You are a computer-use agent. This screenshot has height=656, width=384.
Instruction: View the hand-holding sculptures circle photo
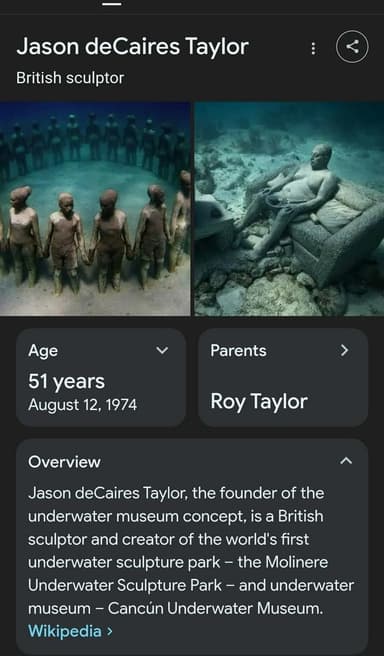(x=95, y=208)
